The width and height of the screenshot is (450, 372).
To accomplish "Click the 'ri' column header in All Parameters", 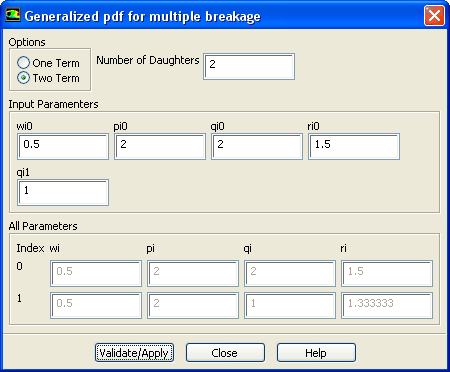I will pyautogui.click(x=343, y=248).
